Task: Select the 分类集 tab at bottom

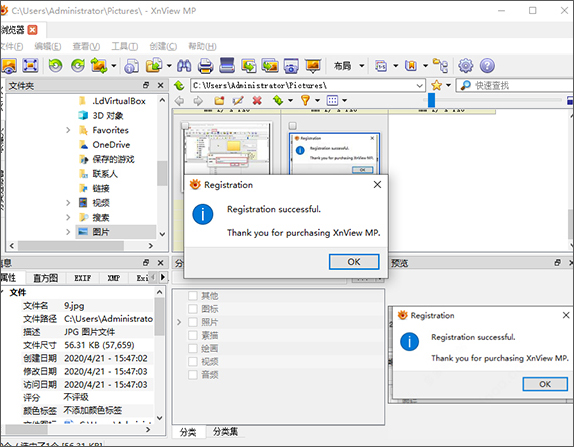Action: coord(225,432)
